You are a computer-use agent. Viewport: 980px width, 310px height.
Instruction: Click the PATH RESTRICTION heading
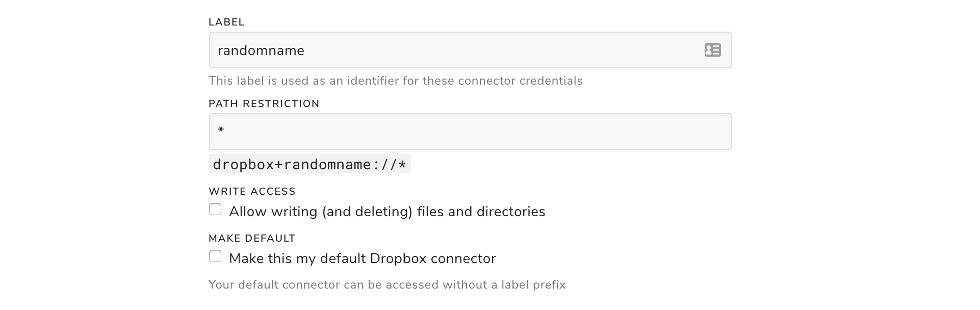[x=264, y=104]
